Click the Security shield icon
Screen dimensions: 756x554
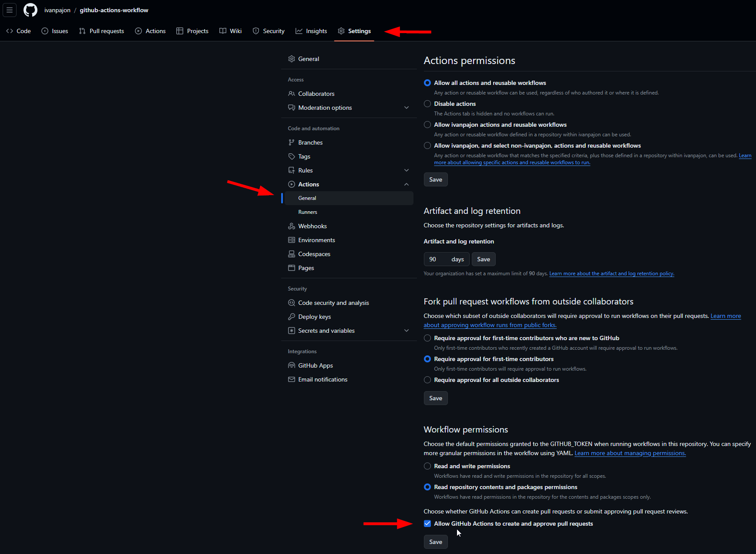(256, 31)
